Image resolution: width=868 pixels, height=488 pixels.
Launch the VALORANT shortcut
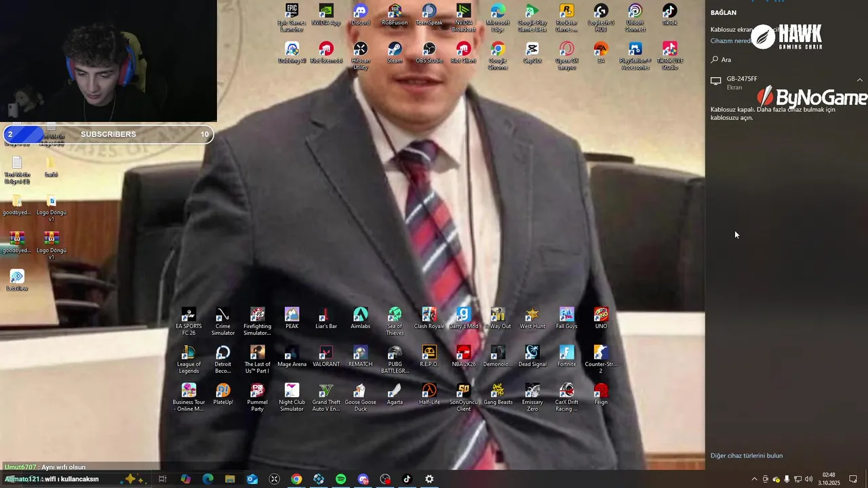(326, 357)
